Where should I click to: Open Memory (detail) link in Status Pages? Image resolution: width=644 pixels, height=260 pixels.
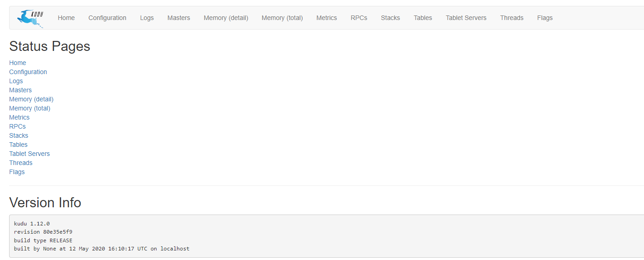click(x=31, y=99)
